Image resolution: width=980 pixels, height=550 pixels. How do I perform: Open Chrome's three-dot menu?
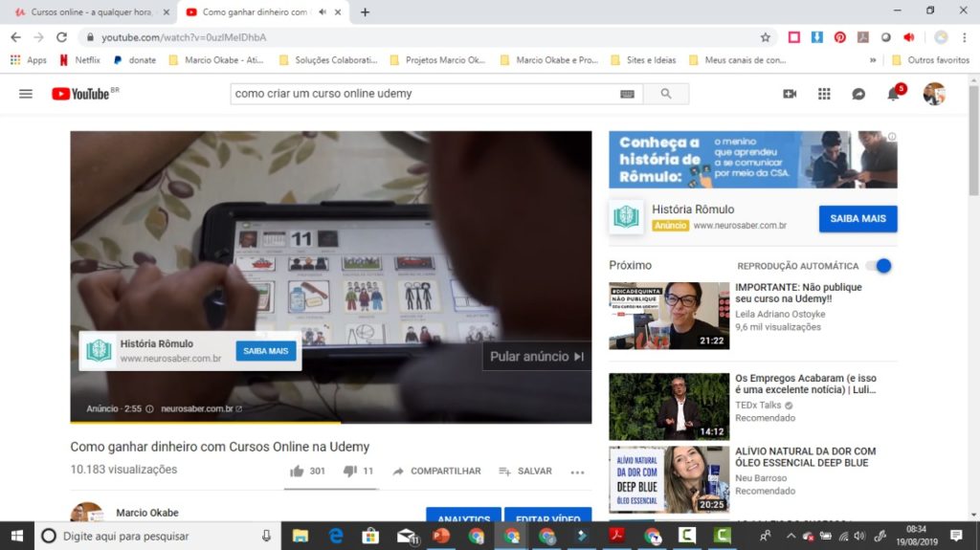point(965,37)
